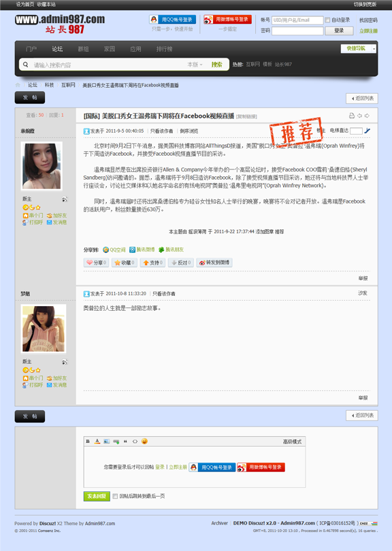Viewport: 392px width, 551px height.
Task: Click 转发到微博 button
Action: pos(214,263)
